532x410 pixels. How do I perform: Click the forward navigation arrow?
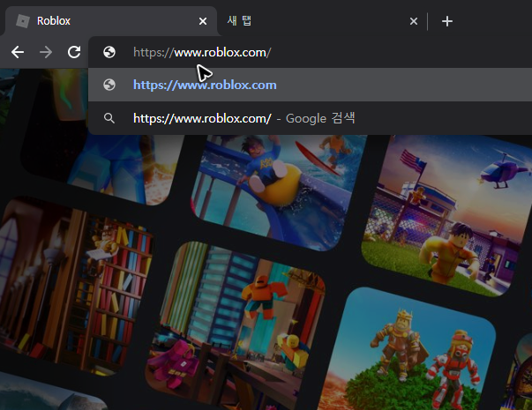click(46, 52)
